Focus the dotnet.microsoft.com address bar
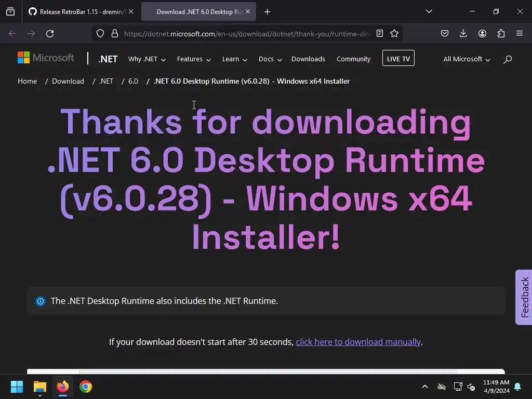The height and width of the screenshot is (399, 532). [247, 34]
